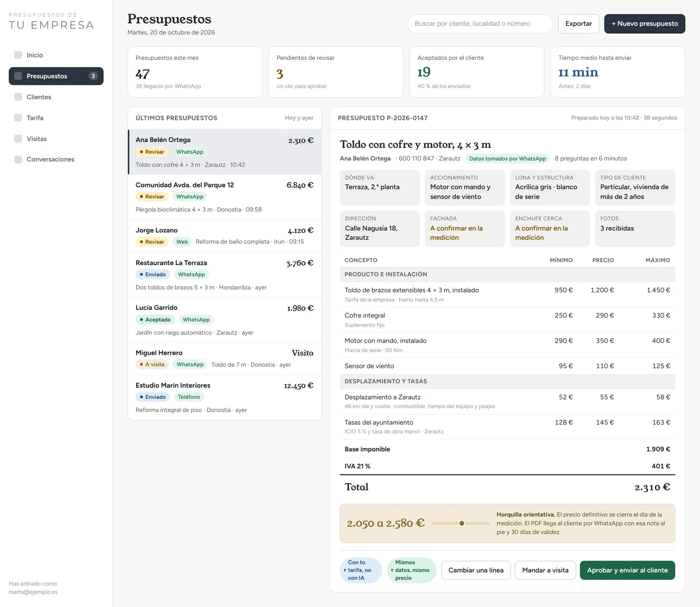Click Mandar a visita button

(545, 570)
